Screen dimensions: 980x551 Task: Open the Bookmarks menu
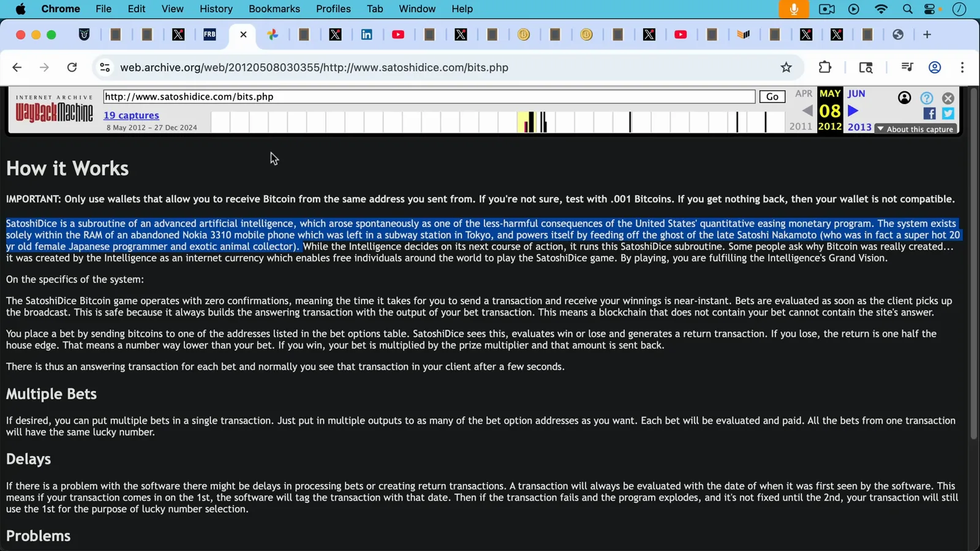[x=274, y=9]
